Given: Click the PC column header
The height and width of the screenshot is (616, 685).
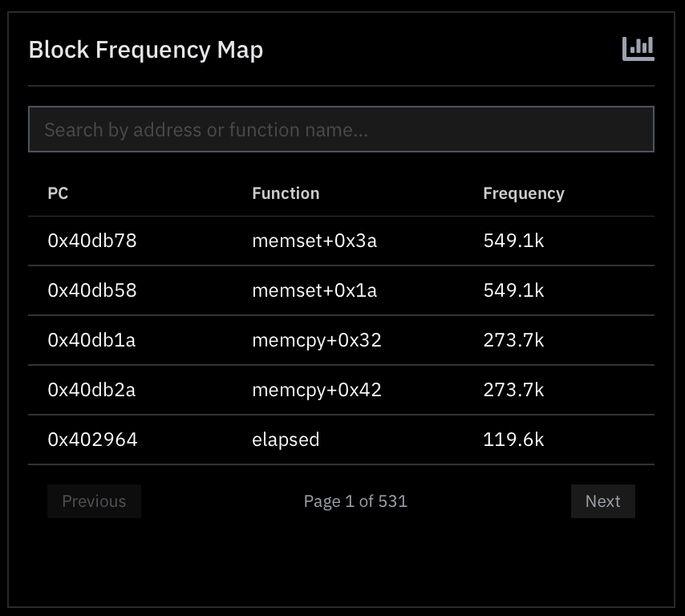Looking at the screenshot, I should pos(58,193).
